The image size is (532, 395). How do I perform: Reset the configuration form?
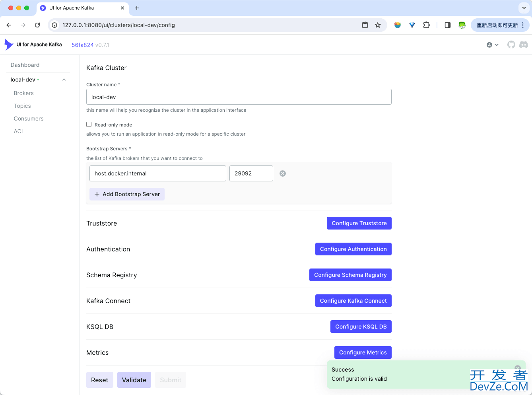point(100,380)
